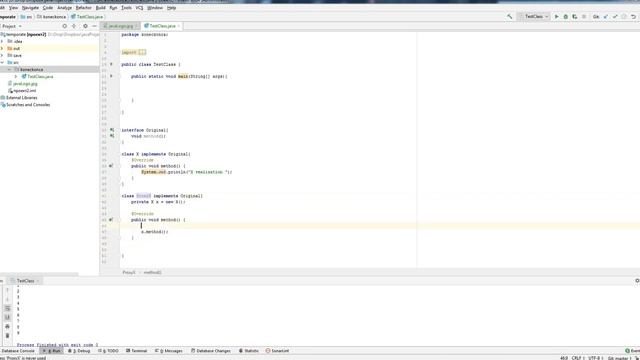Open the Help menu
Viewport: 640px width, 360px height.
coord(171,8)
